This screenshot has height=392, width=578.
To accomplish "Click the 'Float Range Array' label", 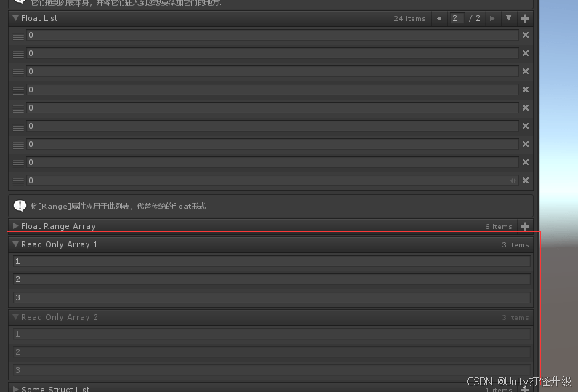I will 58,226.
